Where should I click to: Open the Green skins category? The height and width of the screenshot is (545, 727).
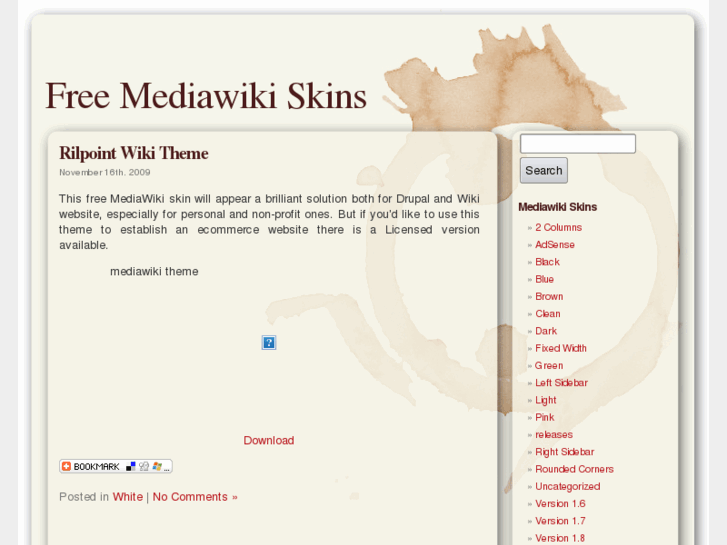[549, 365]
